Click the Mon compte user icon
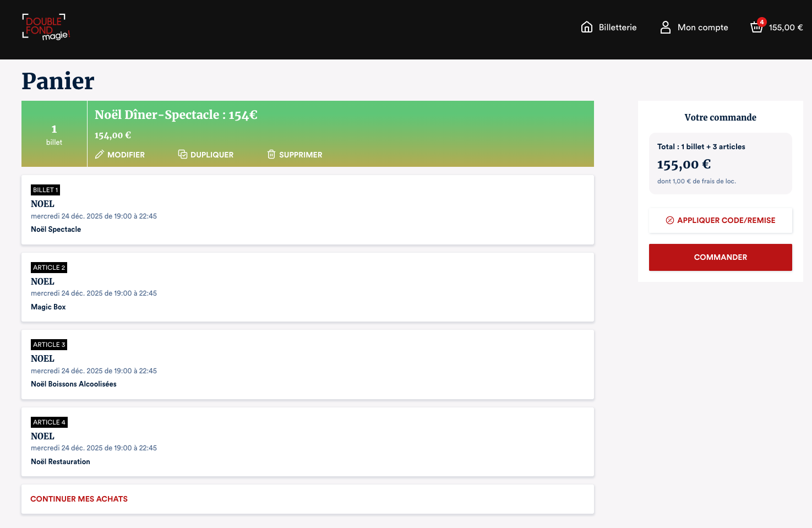Viewport: 812px width, 528px height. 665,27
